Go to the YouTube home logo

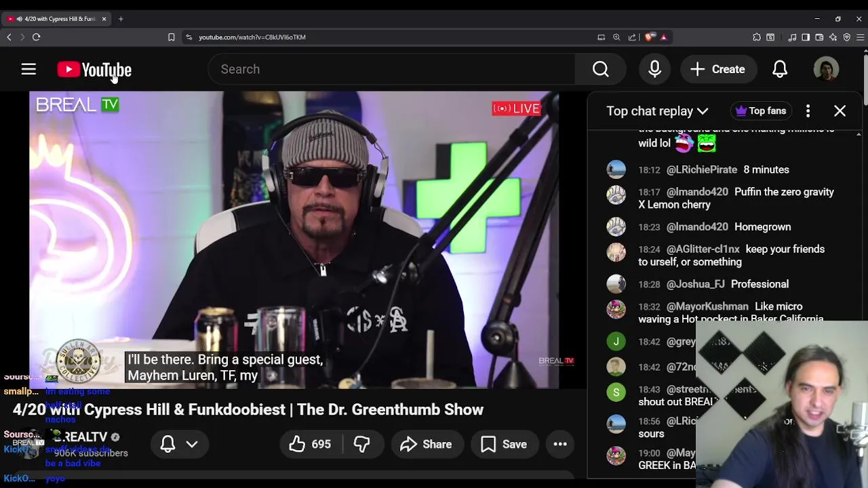[x=94, y=70]
